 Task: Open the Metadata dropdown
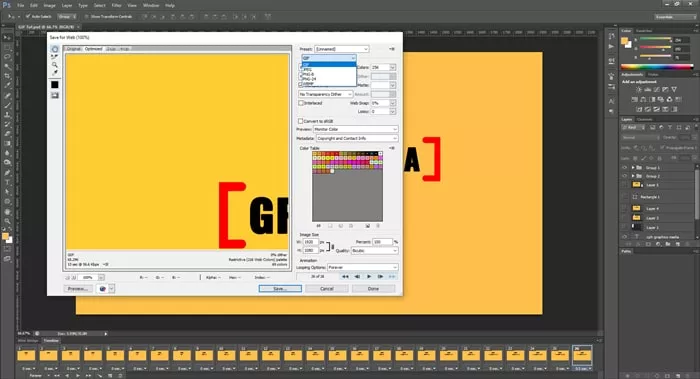click(357, 138)
